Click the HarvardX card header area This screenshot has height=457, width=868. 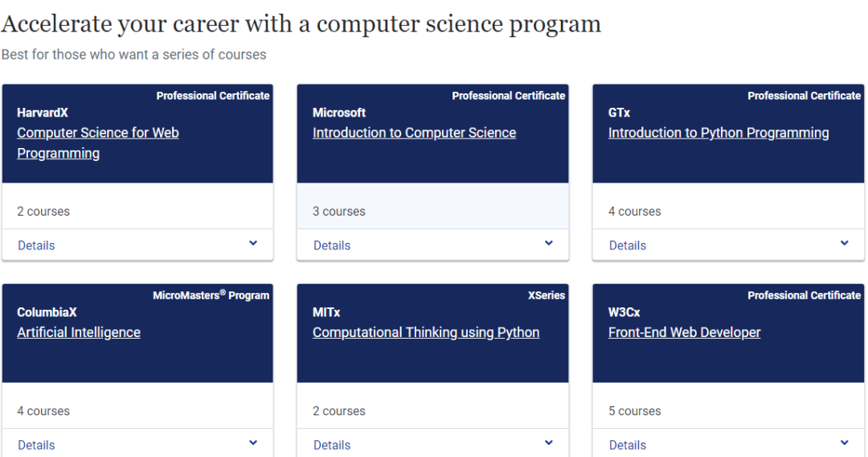click(x=138, y=134)
